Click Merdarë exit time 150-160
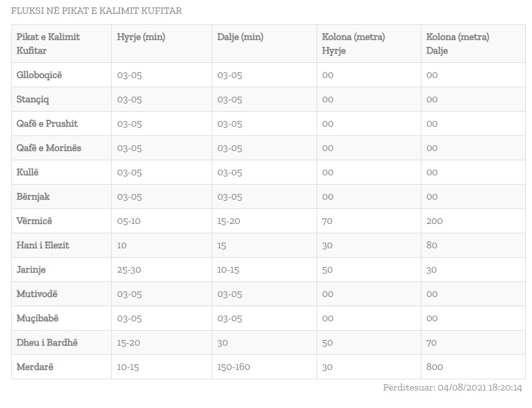 point(234,367)
